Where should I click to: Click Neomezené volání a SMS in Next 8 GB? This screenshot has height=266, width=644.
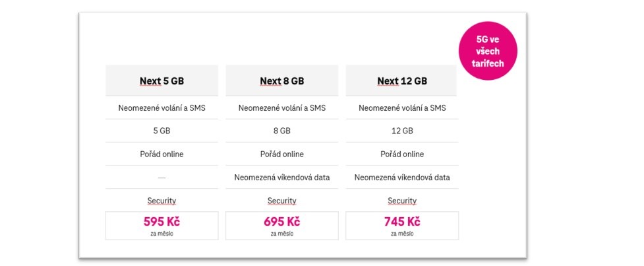click(x=281, y=108)
